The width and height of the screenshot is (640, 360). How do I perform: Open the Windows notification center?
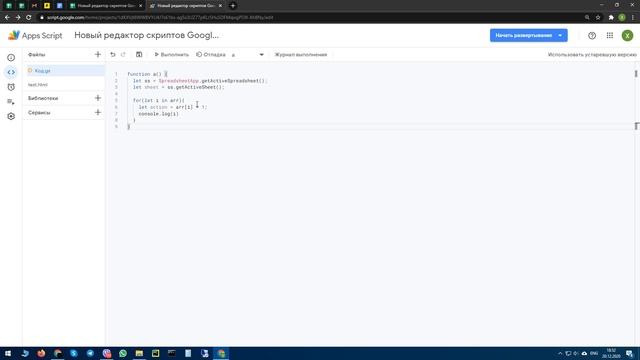pos(629,353)
